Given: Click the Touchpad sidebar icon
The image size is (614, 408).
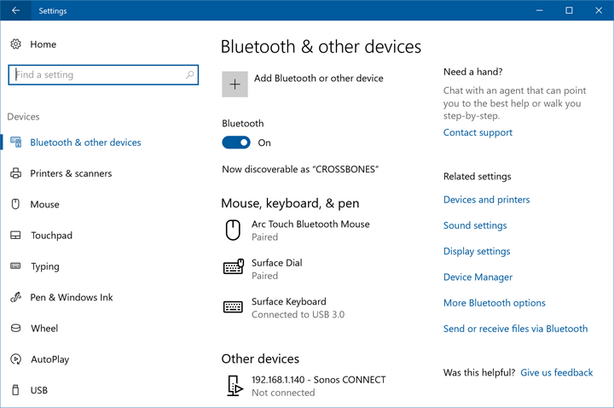Looking at the screenshot, I should point(16,235).
